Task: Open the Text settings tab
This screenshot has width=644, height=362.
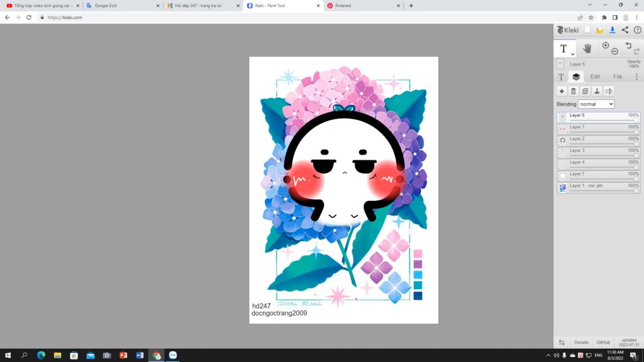Action: [561, 77]
